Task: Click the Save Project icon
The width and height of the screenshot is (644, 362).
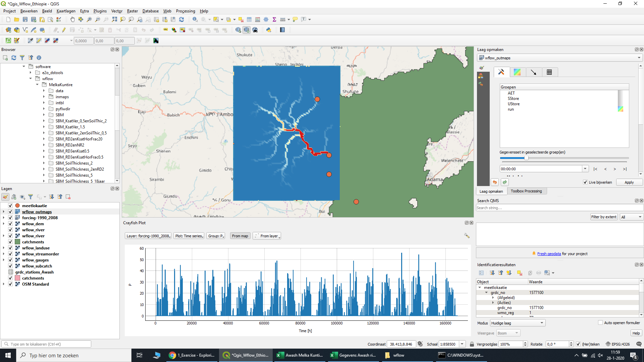Action: (x=25, y=19)
